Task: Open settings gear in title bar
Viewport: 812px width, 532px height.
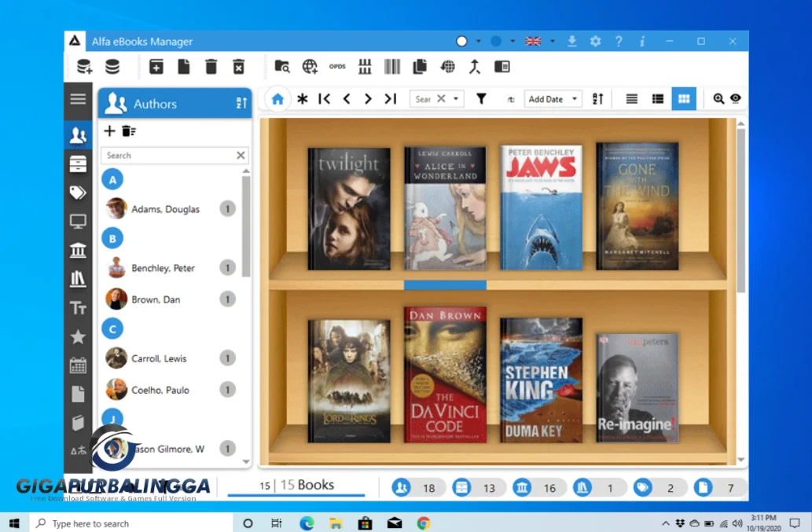Action: (596, 41)
